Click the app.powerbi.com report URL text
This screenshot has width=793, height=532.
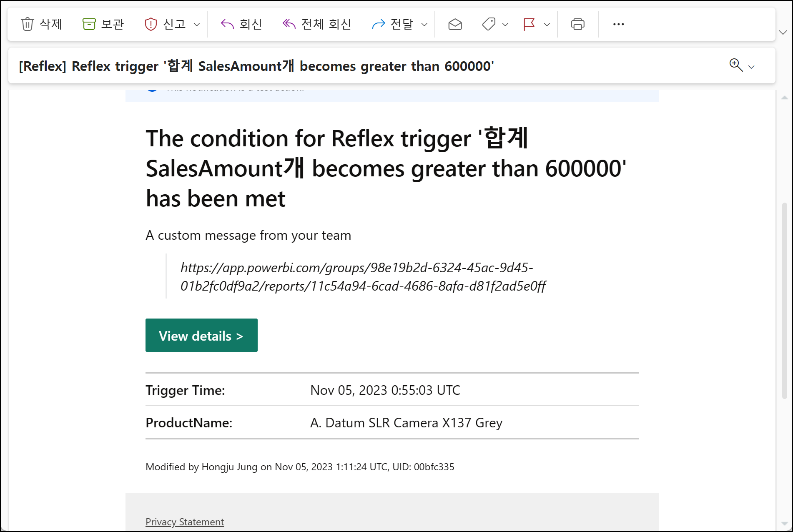[363, 277]
